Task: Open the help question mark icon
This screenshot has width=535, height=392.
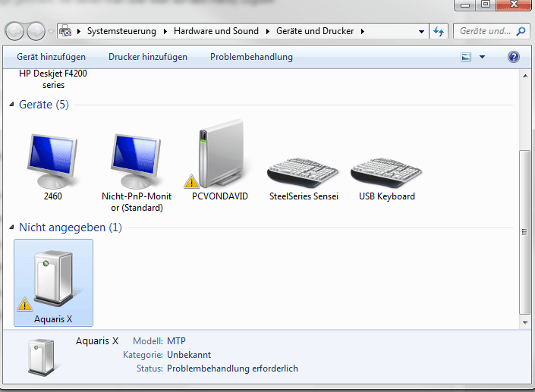Action: coord(514,57)
